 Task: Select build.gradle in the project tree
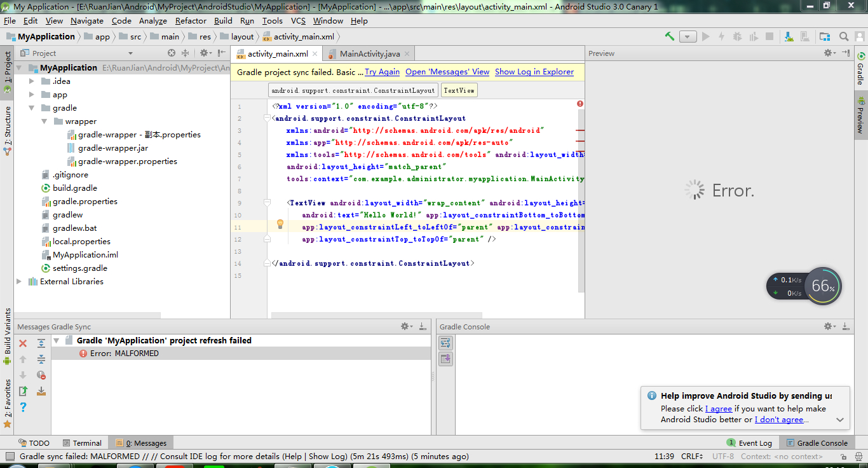(x=74, y=188)
